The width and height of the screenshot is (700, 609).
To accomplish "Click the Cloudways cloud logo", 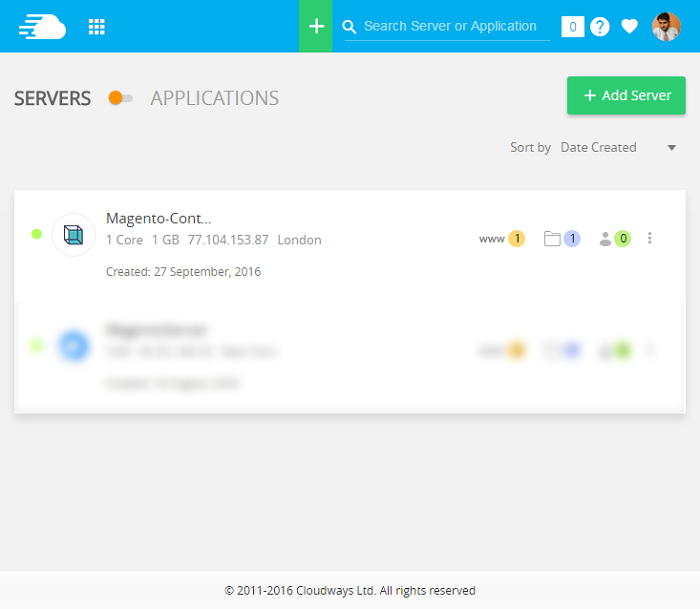I will (42, 27).
